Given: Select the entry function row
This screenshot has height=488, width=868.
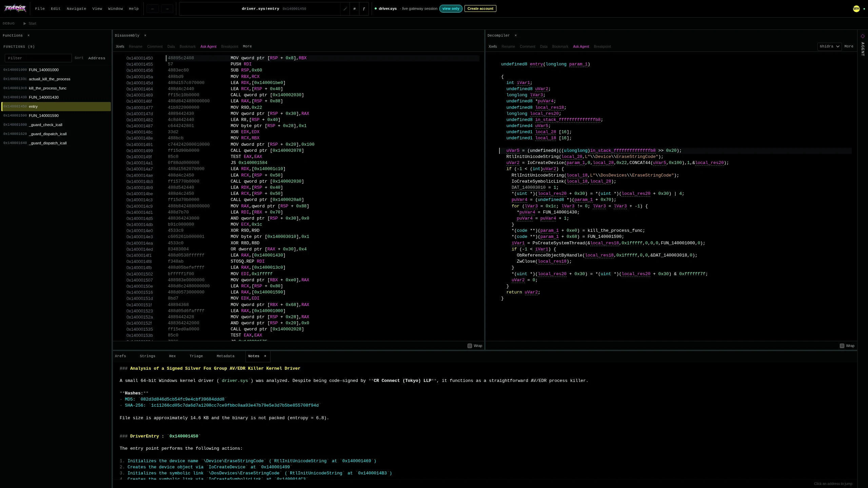Looking at the screenshot, I should click(56, 106).
